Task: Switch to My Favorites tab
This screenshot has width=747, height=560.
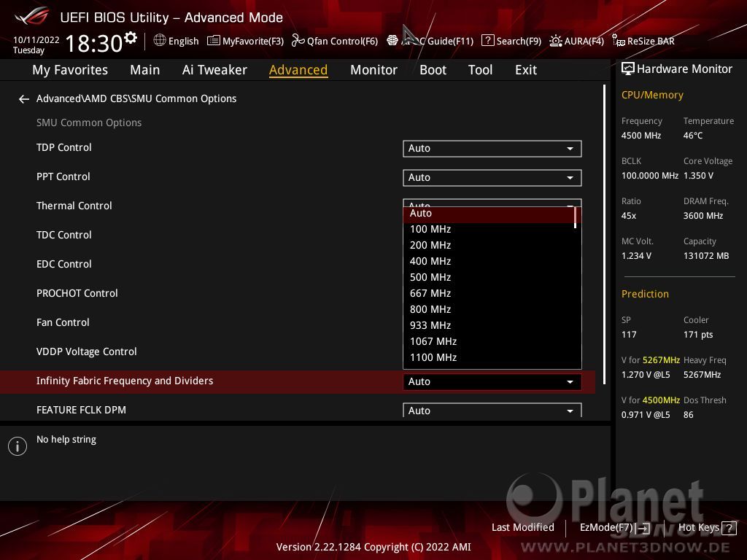Action: tap(70, 70)
